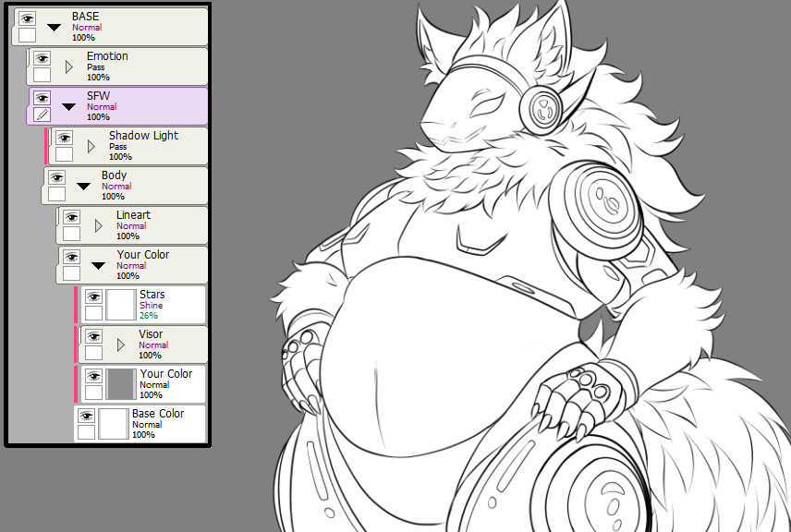Image resolution: width=791 pixels, height=532 pixels.
Task: Select the Shadow Light folder name
Action: pyautogui.click(x=144, y=135)
